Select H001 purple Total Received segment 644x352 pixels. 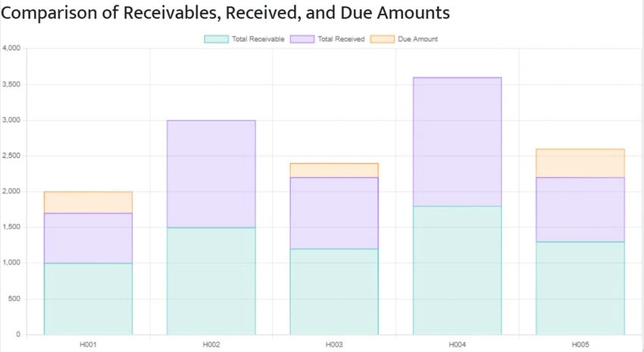(x=89, y=238)
